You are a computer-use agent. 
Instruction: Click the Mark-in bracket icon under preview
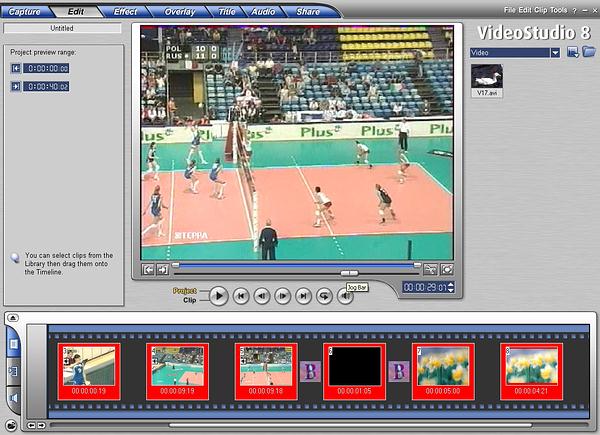pos(148,269)
